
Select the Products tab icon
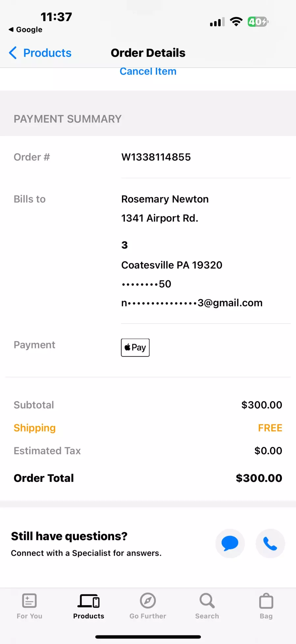88,601
